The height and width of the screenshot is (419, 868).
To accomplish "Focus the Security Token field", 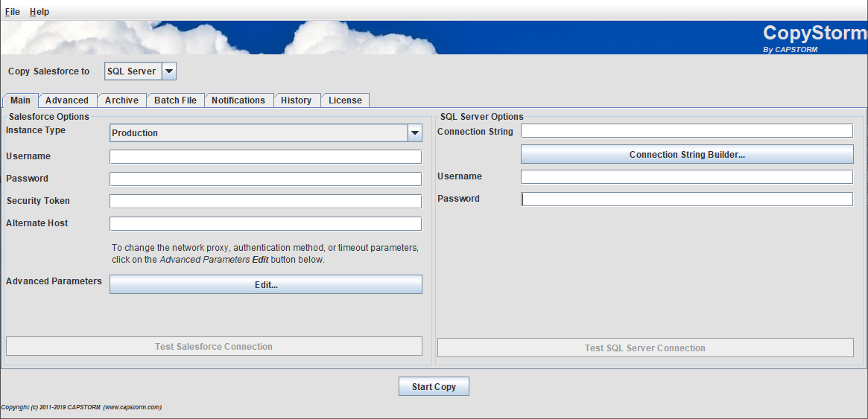I will click(266, 201).
